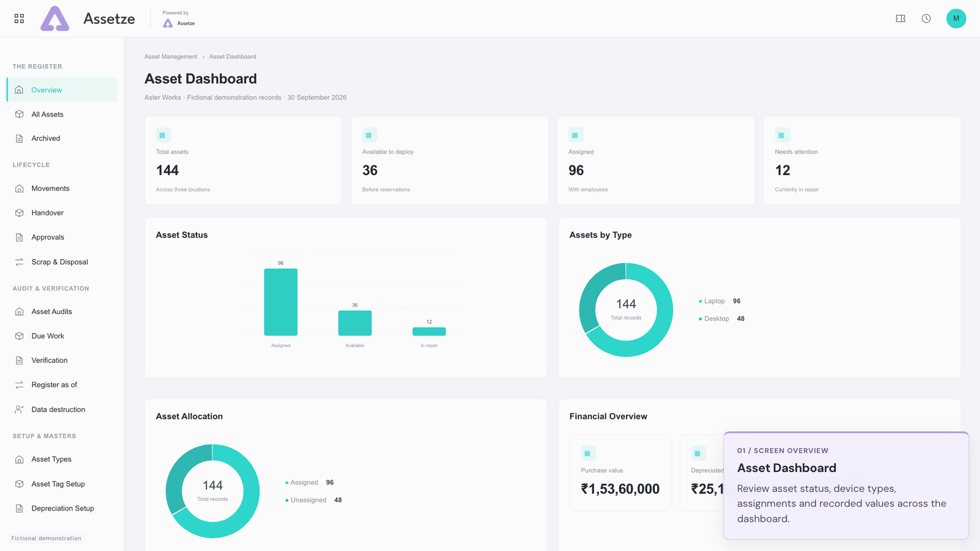This screenshot has height=551, width=980.
Task: Go to Movements in the sidebar
Action: coord(62,189)
